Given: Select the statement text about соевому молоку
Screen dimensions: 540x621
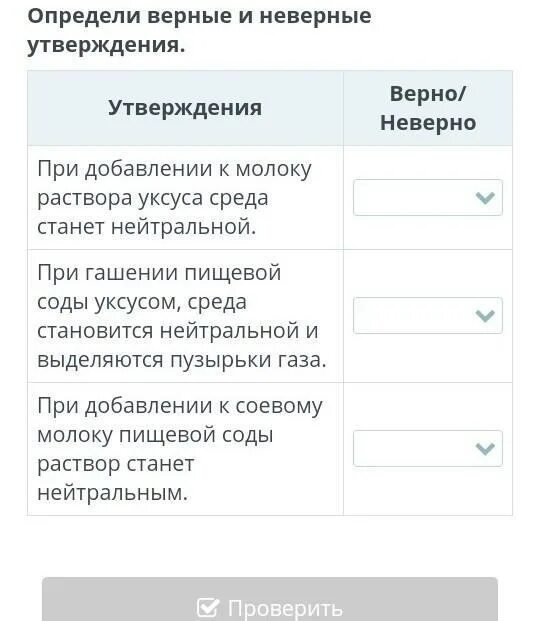Looking at the screenshot, I should 179,449.
